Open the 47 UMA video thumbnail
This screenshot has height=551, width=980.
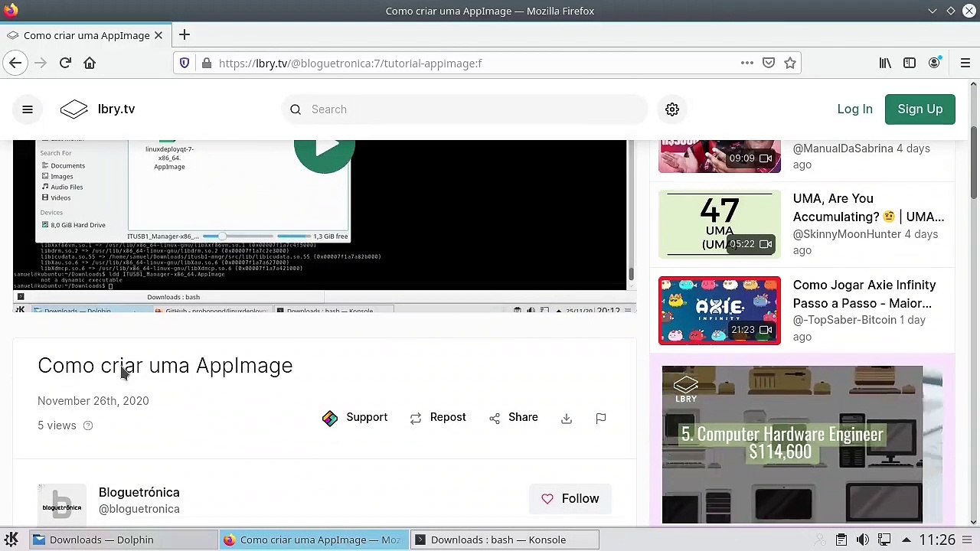pos(720,224)
